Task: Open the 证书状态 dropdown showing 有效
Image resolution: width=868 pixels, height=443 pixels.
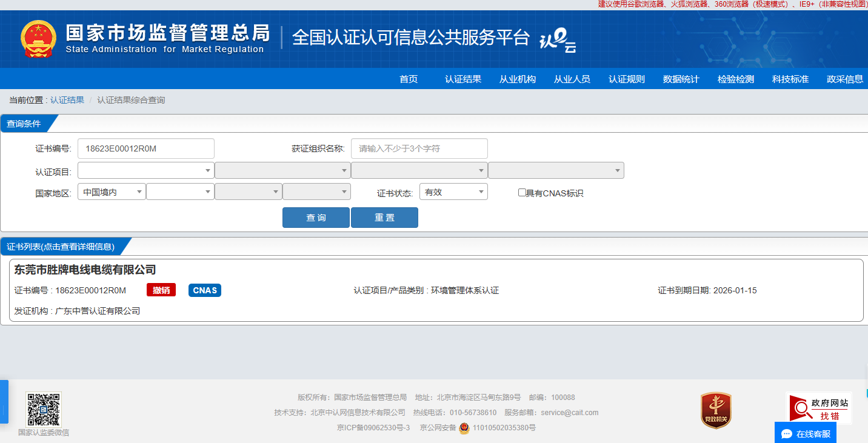Action: pos(456,192)
